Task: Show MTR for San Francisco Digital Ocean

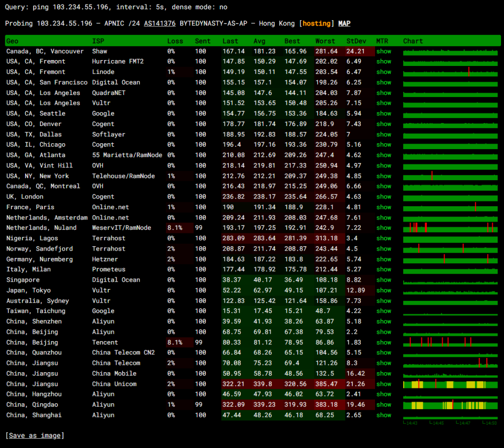Action: (x=384, y=82)
